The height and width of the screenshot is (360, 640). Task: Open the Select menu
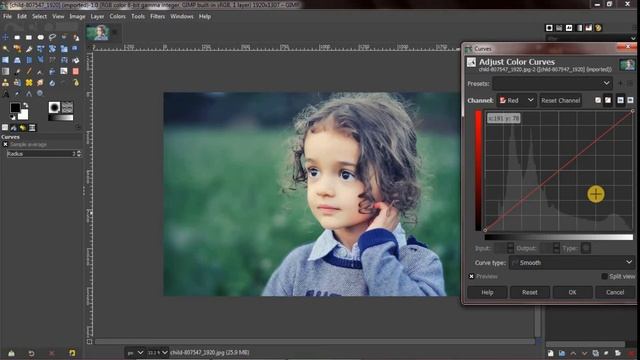click(39, 16)
